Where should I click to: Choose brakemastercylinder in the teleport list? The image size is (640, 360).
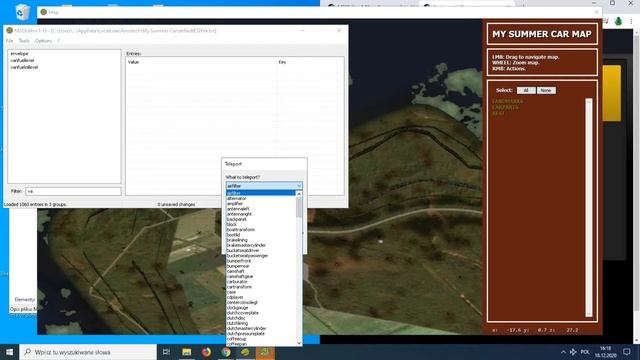click(261, 245)
